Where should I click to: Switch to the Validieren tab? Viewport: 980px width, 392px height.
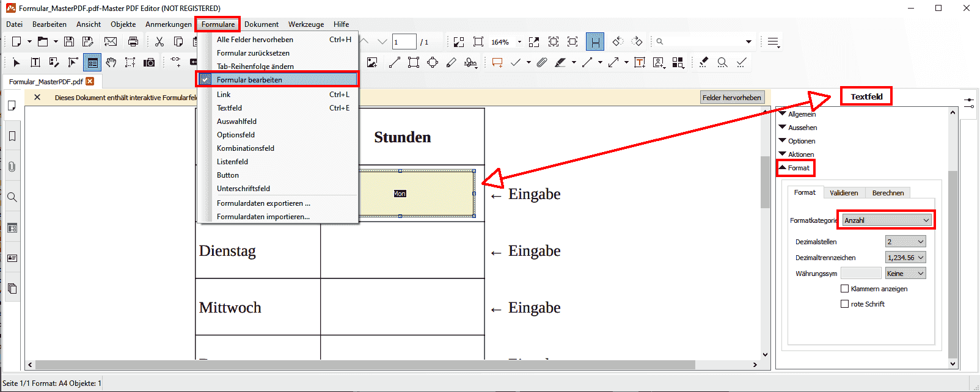pyautogui.click(x=843, y=193)
